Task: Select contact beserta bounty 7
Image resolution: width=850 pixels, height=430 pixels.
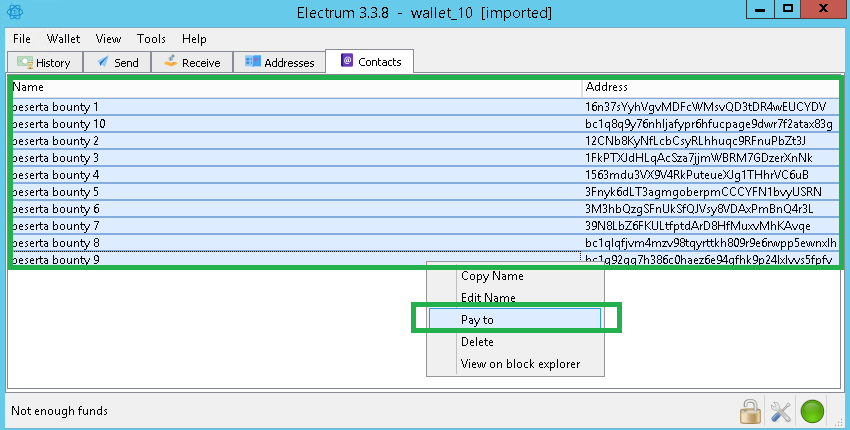Action: (296, 226)
